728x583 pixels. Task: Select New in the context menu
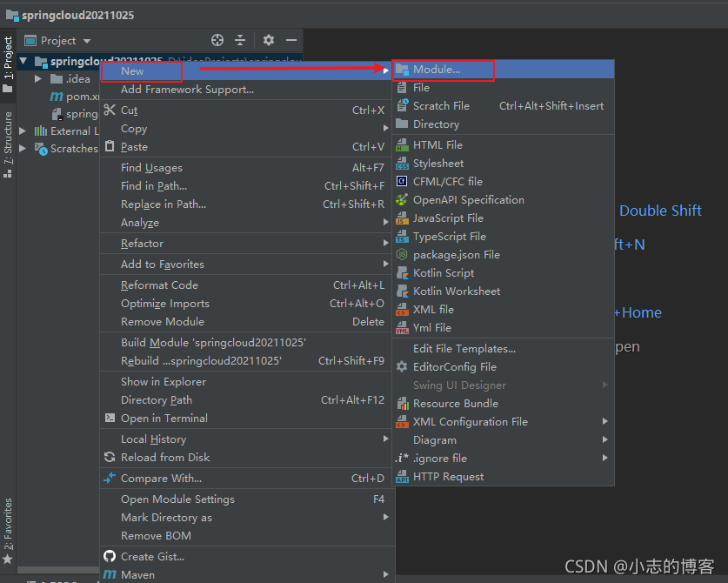245,71
